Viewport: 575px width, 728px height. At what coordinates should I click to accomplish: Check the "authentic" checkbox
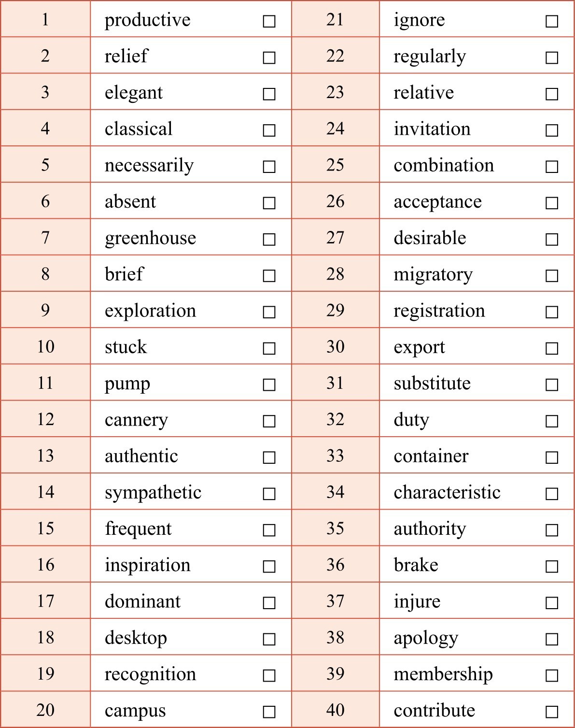coord(269,457)
